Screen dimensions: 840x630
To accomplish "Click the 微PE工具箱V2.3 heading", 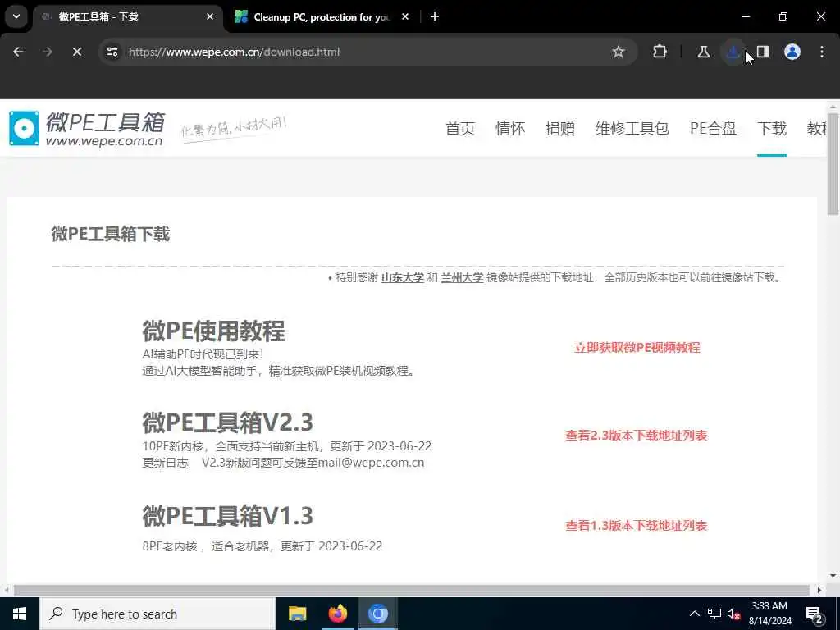I will 228,422.
